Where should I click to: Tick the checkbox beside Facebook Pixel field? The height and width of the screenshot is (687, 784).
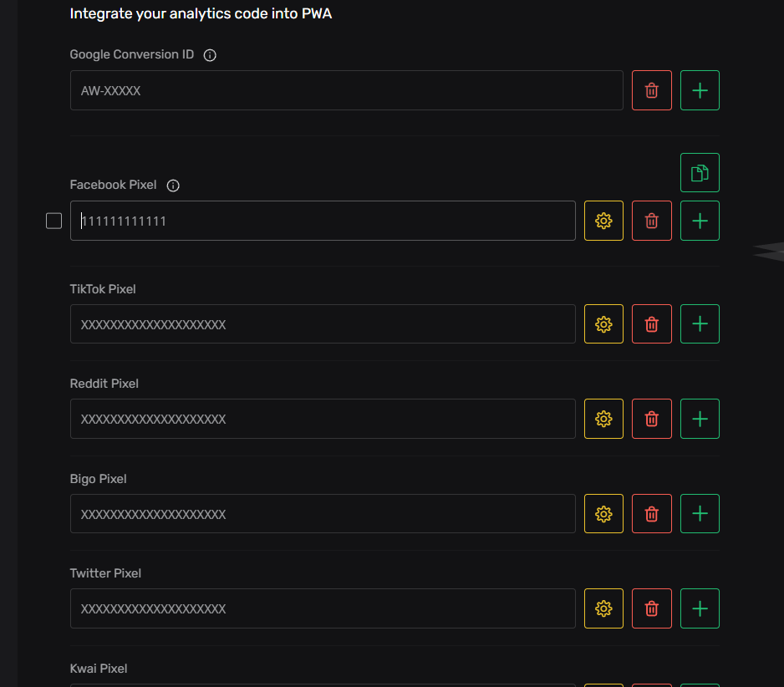coord(53,221)
